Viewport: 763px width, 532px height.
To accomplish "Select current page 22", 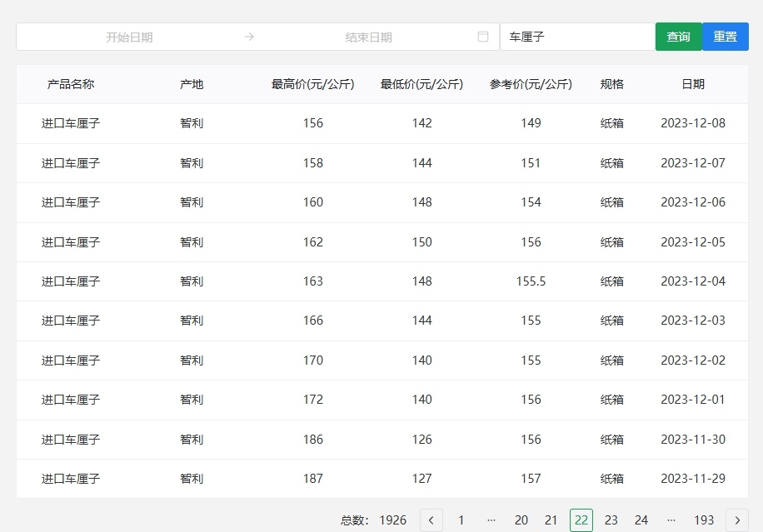I will 581,520.
